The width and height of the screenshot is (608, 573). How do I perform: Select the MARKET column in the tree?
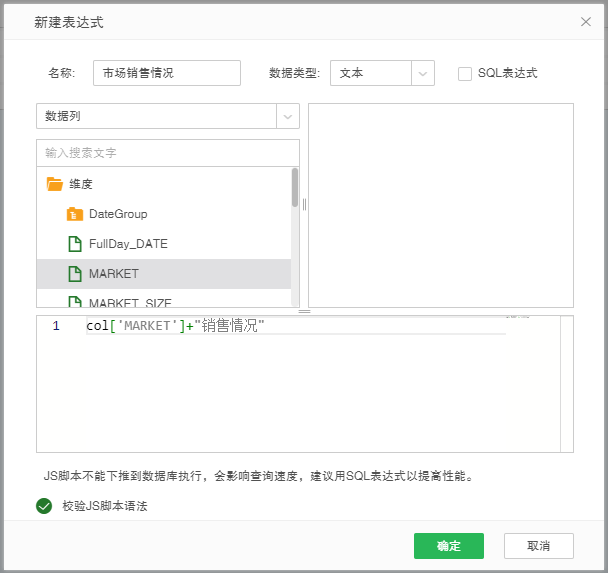(x=114, y=274)
